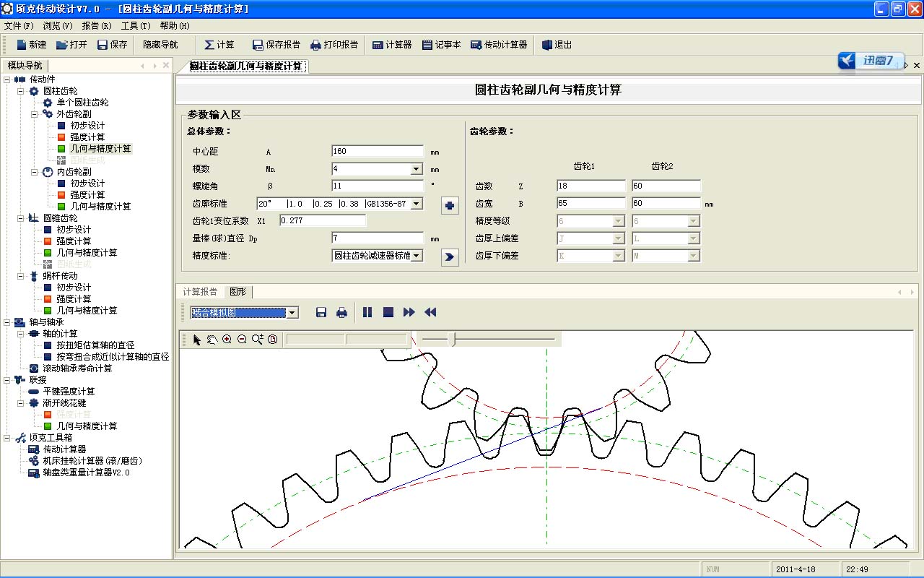Open the 精度标准 dropdown
The image size is (924, 578).
coord(417,256)
